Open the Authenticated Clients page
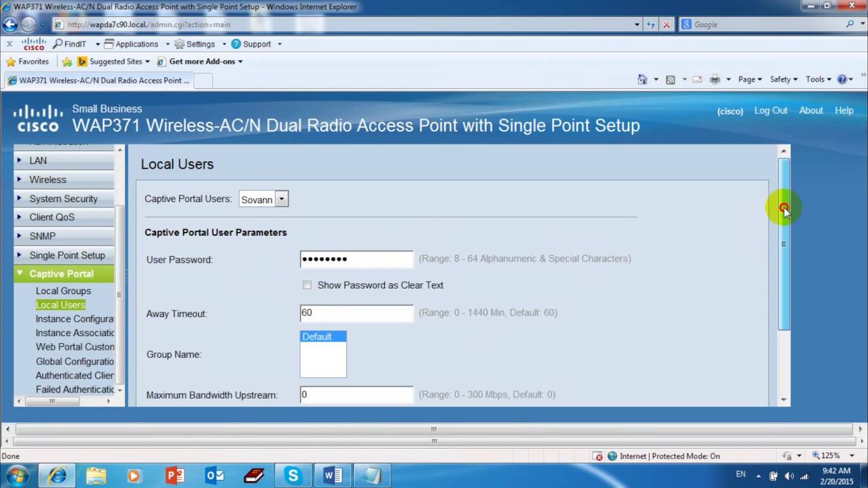868x488 pixels. (75, 375)
